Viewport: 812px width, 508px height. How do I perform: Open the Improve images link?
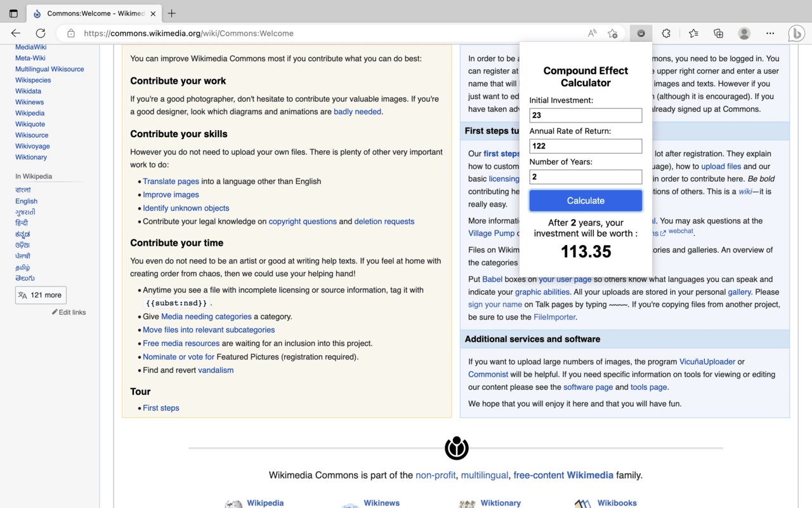[x=171, y=195]
